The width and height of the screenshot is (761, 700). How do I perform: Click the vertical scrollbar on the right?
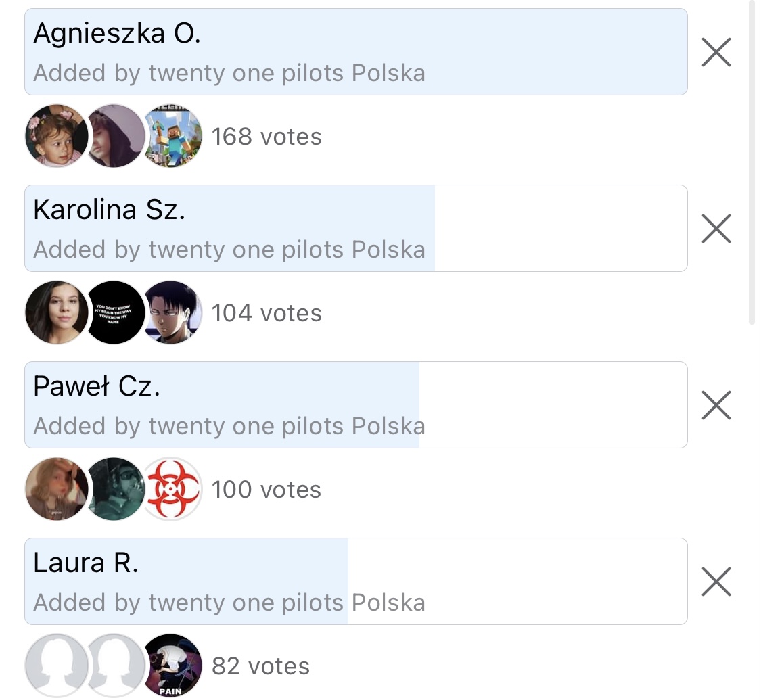[x=752, y=162]
